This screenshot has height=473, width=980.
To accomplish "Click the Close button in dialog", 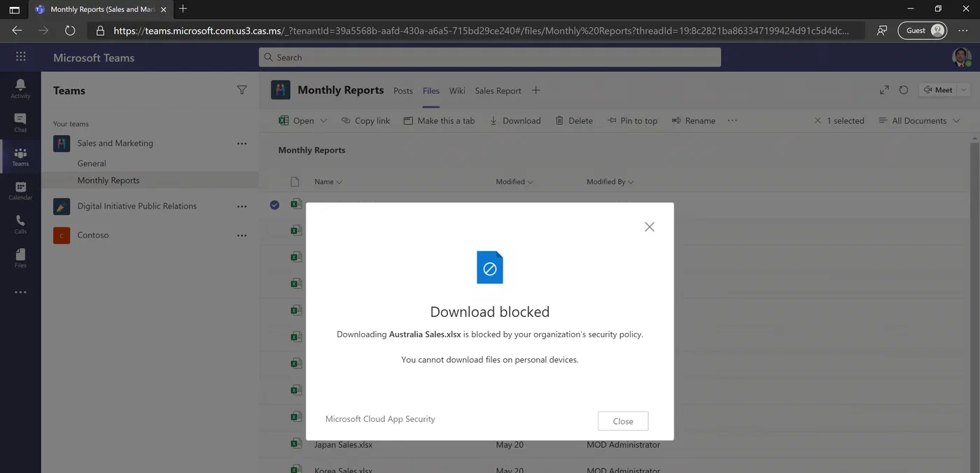I will tap(623, 421).
